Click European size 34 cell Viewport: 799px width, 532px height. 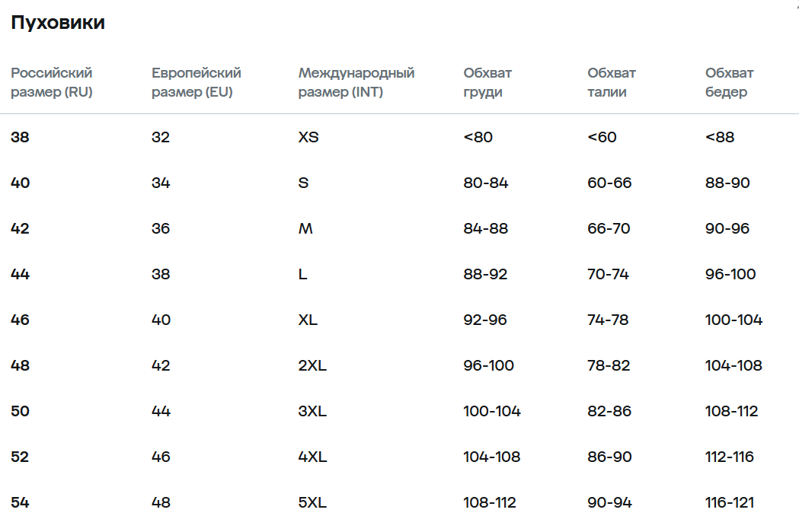[161, 183]
